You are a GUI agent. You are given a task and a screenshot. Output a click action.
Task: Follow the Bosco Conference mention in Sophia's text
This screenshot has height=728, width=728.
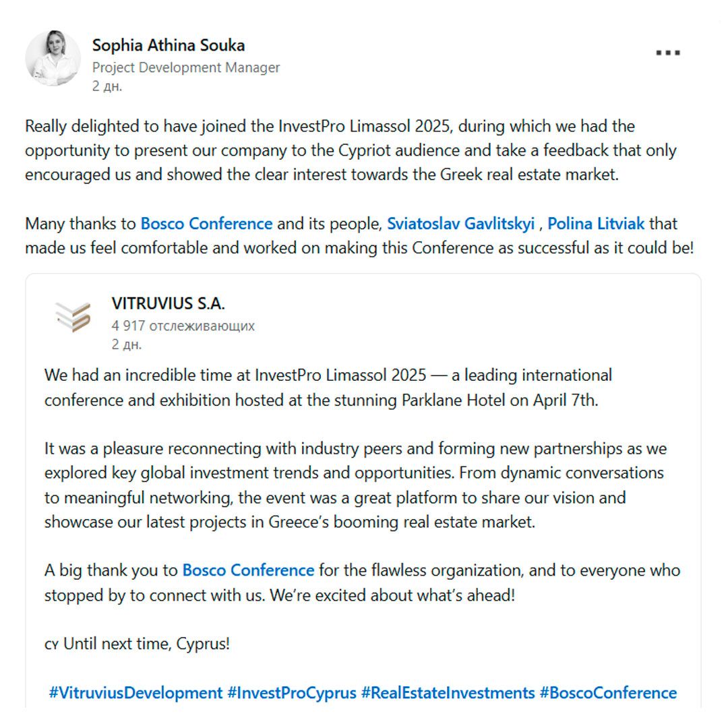(206, 223)
